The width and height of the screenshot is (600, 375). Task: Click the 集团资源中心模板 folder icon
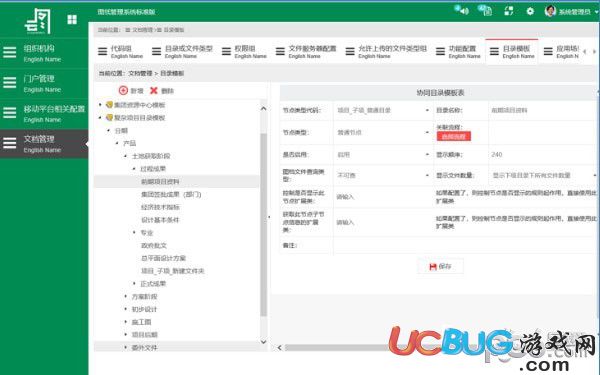pyautogui.click(x=109, y=104)
